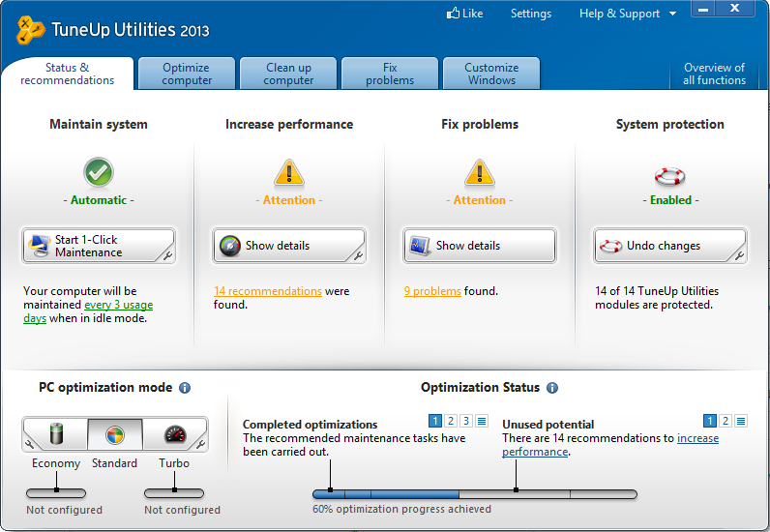
Task: Open list view of Unused potential
Action: point(741,421)
